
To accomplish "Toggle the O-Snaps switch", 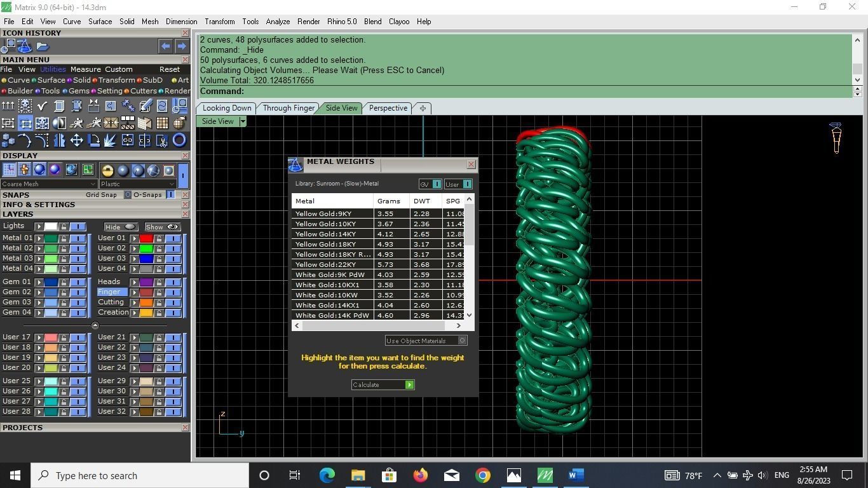I will tap(170, 194).
